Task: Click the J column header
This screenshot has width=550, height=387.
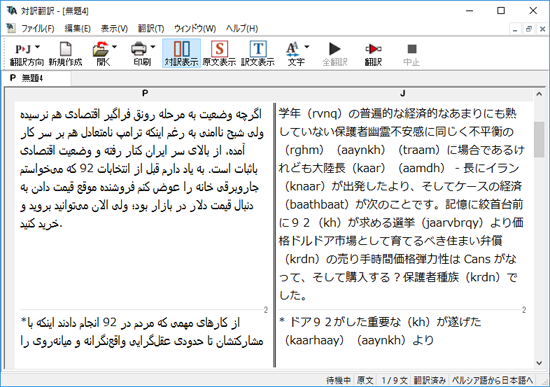Action: [x=403, y=93]
